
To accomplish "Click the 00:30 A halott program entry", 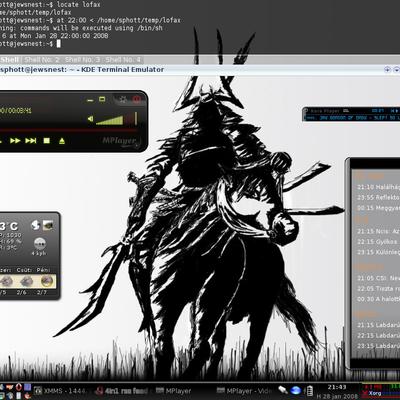I will tap(378, 299).
